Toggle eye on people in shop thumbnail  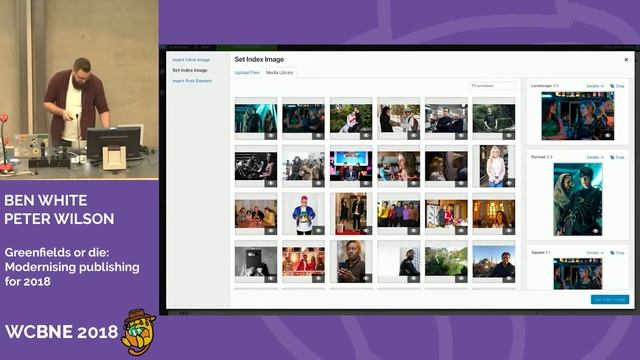click(461, 231)
